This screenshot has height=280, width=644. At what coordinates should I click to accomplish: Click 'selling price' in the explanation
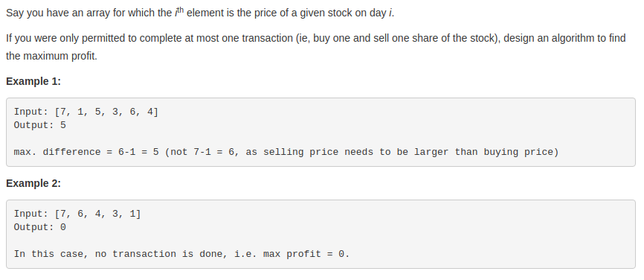point(300,152)
